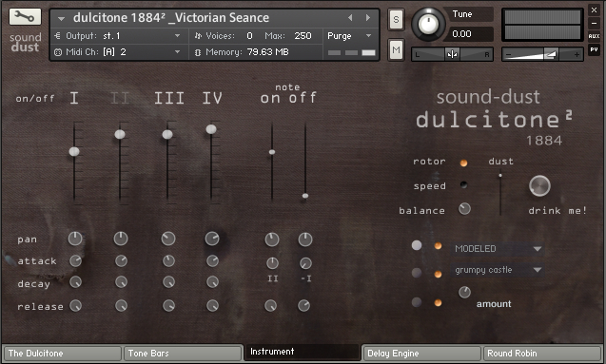Toggle layer III on/off
The image size is (606, 364).
pos(169,98)
